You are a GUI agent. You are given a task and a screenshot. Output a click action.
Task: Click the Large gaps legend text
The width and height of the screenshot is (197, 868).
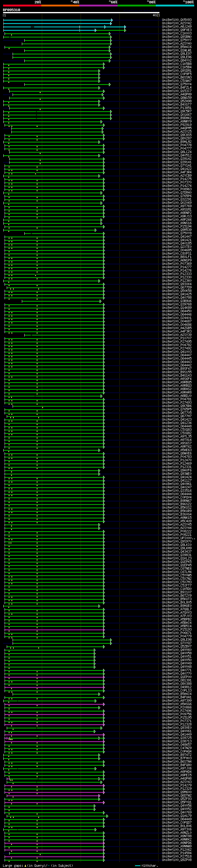coord(13,865)
